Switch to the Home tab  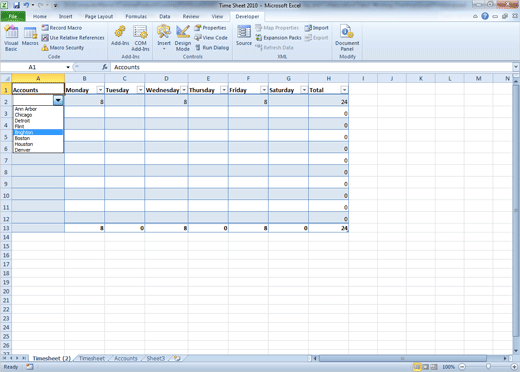(40, 16)
